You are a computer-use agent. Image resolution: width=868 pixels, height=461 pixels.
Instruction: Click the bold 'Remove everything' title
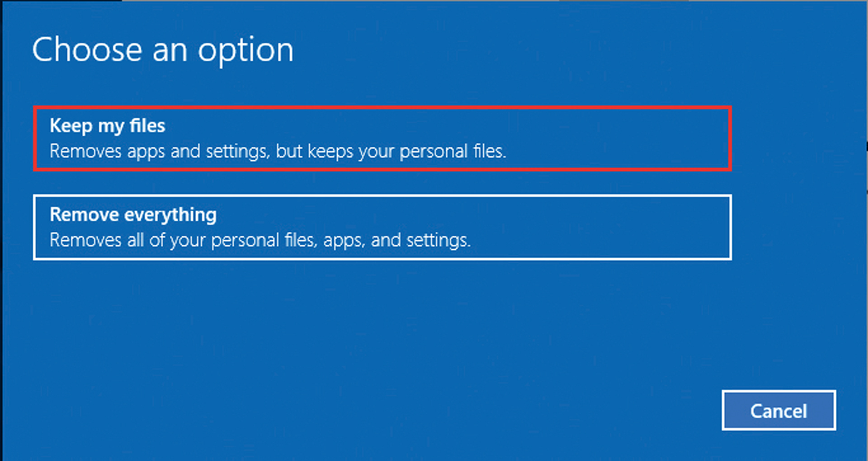tap(133, 215)
